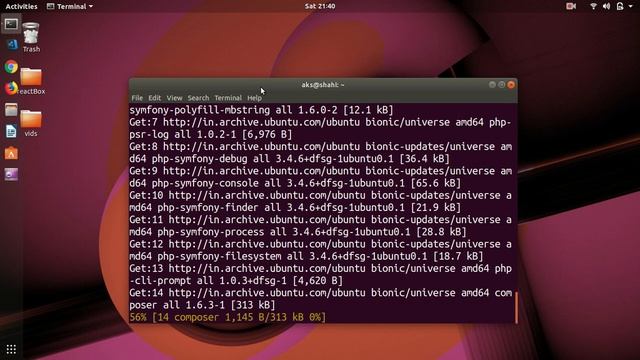This screenshot has height=360, width=640.
Task: Minimize the terminal window
Action: pos(492,84)
